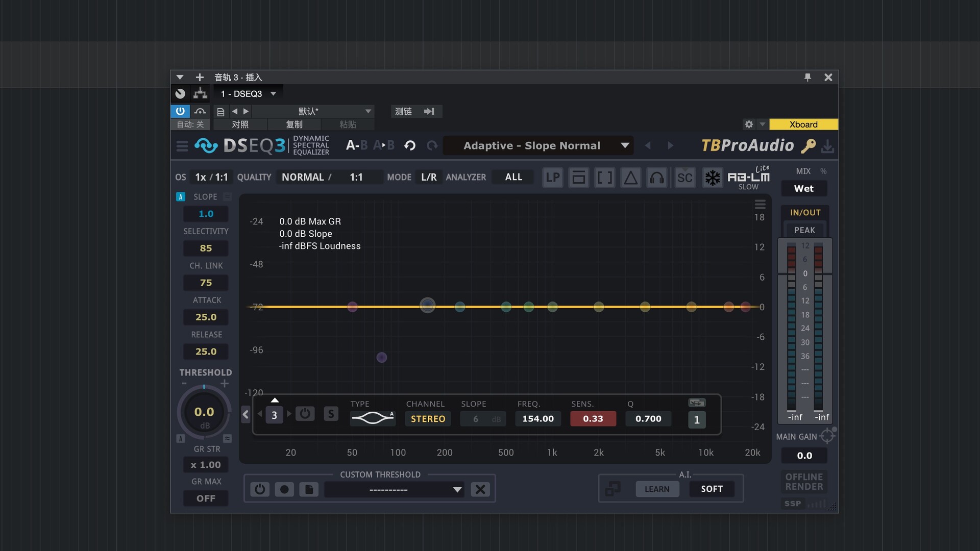
Task: Open the OS 1x / 1:1 selector
Action: (x=211, y=177)
